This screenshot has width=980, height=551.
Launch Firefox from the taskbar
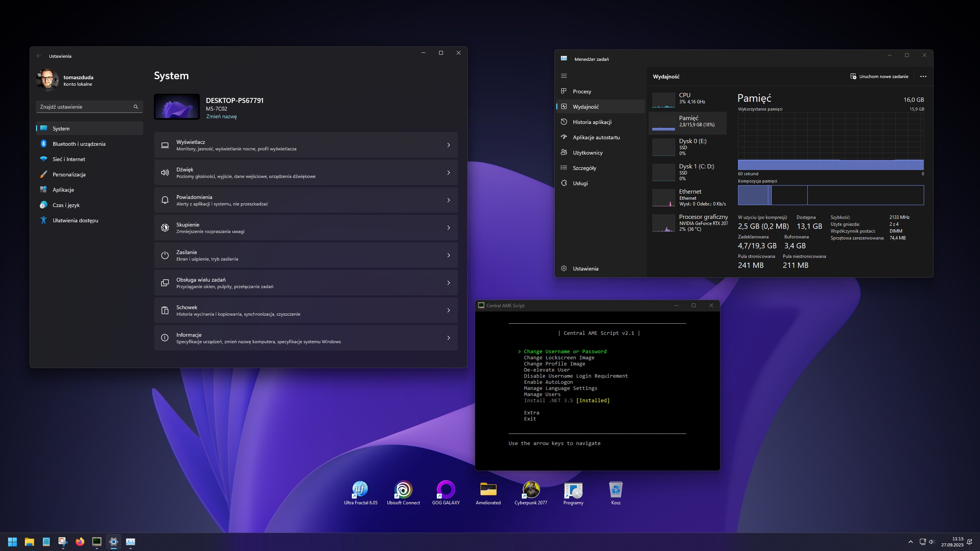click(80, 542)
